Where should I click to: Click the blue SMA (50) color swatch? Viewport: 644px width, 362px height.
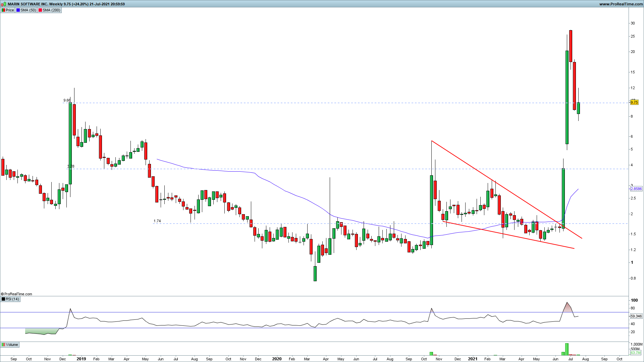point(18,10)
